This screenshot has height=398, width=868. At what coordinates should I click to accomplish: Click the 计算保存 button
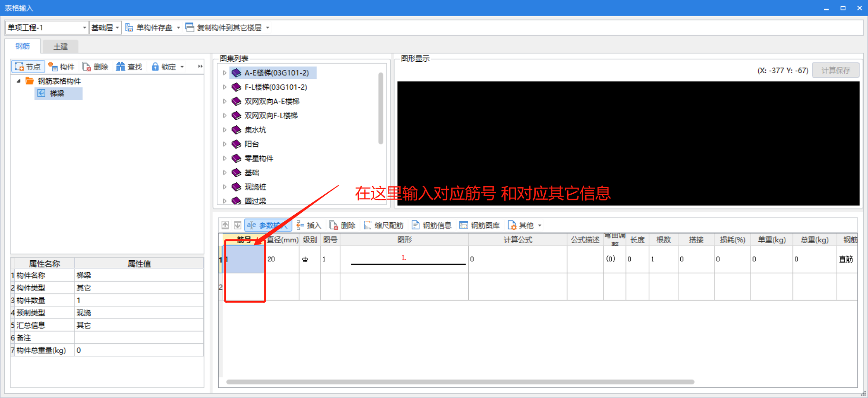point(836,70)
